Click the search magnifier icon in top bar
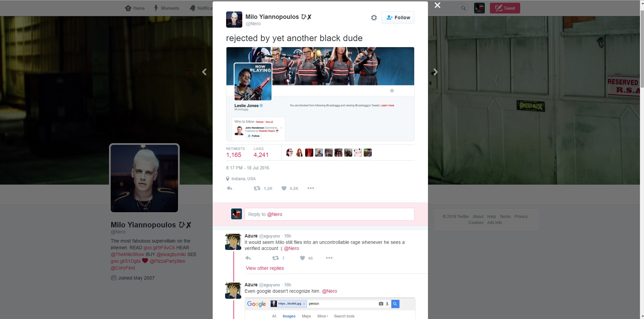This screenshot has width=644, height=319. pos(463,8)
